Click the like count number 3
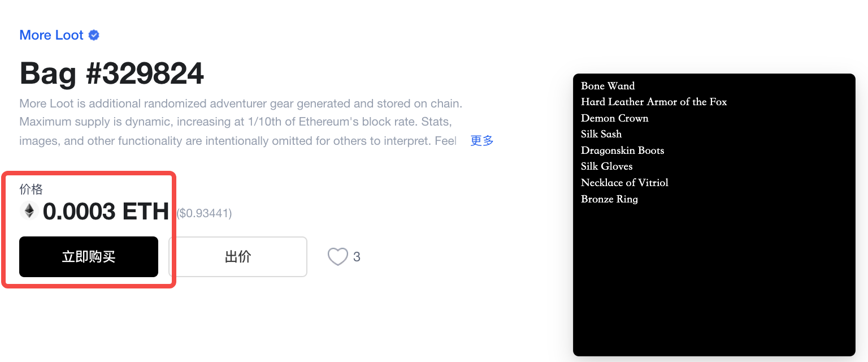 tap(357, 257)
